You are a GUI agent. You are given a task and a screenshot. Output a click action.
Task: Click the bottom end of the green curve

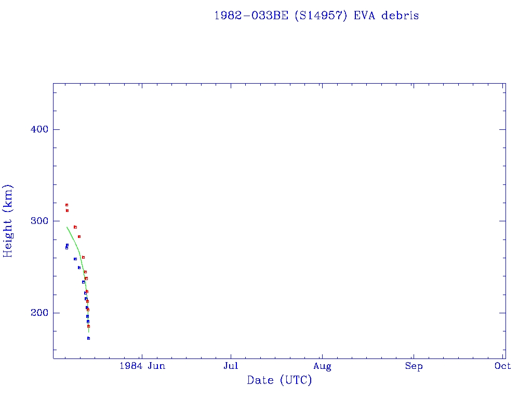point(89,332)
